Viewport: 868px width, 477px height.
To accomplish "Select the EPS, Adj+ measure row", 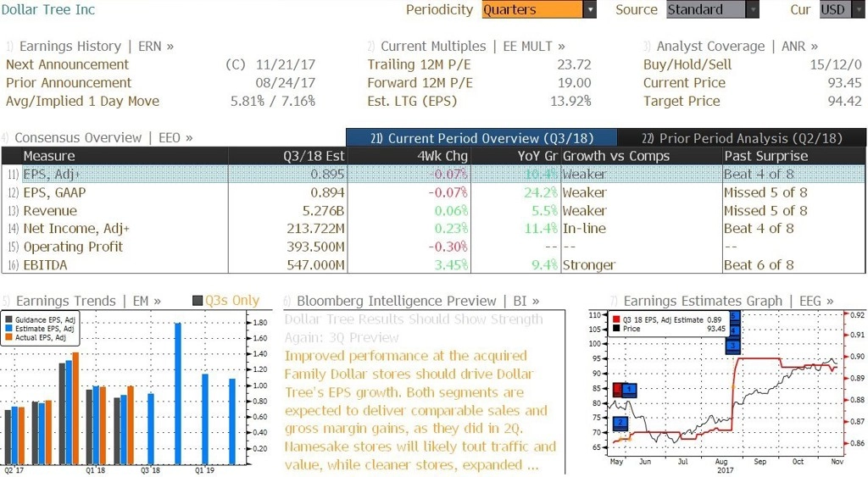I will (x=433, y=175).
